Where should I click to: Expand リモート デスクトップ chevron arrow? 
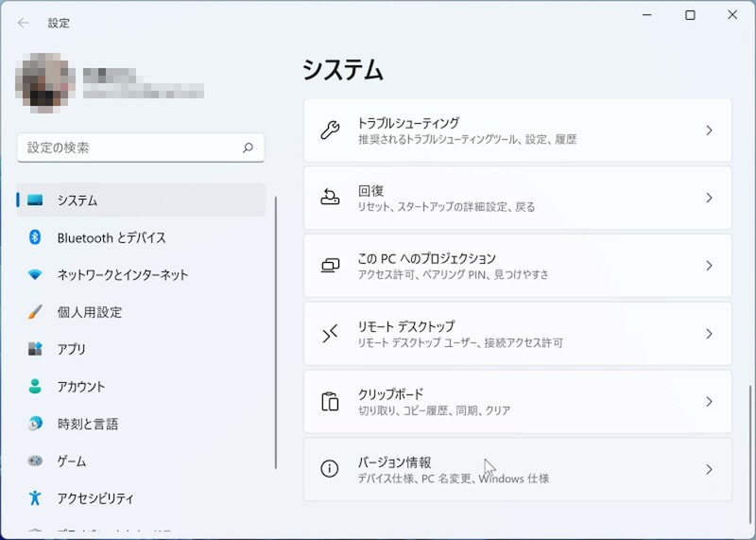pos(709,334)
